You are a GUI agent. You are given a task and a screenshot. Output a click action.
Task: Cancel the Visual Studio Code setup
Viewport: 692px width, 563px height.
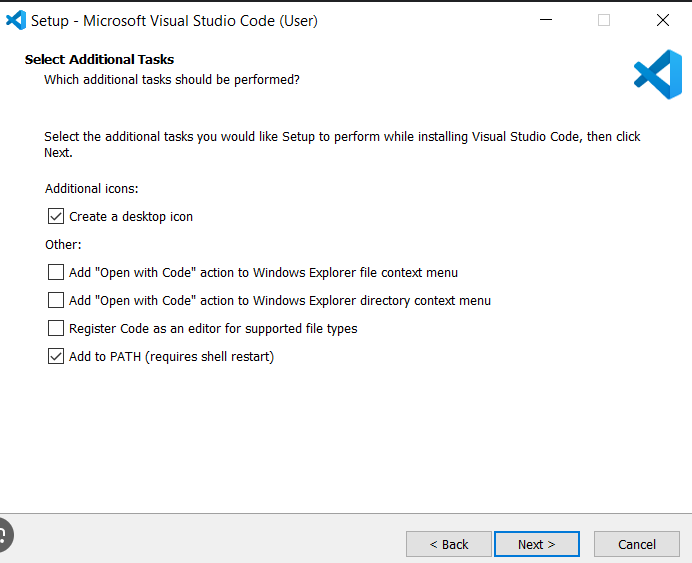[637, 544]
